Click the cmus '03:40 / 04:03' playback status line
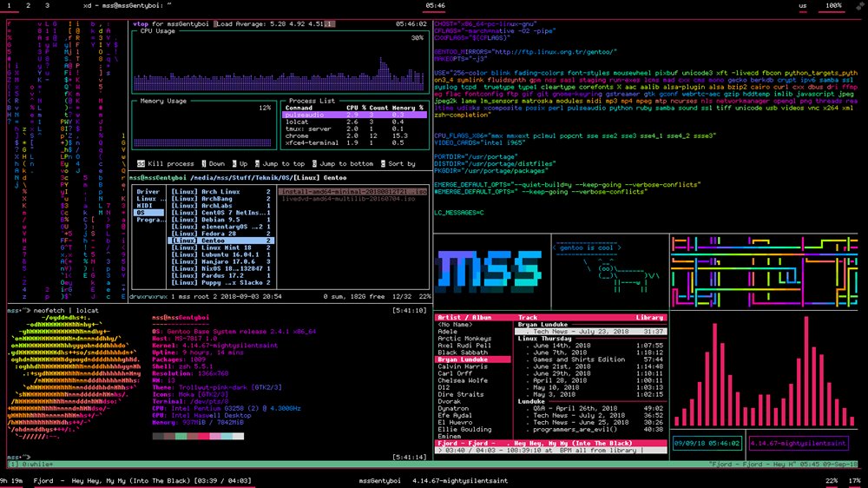 551,451
